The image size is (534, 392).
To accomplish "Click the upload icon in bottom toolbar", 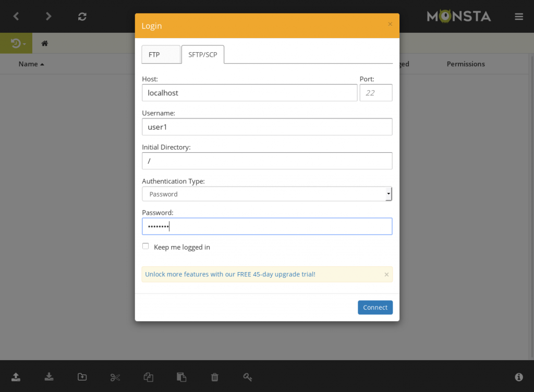I will (x=16, y=377).
